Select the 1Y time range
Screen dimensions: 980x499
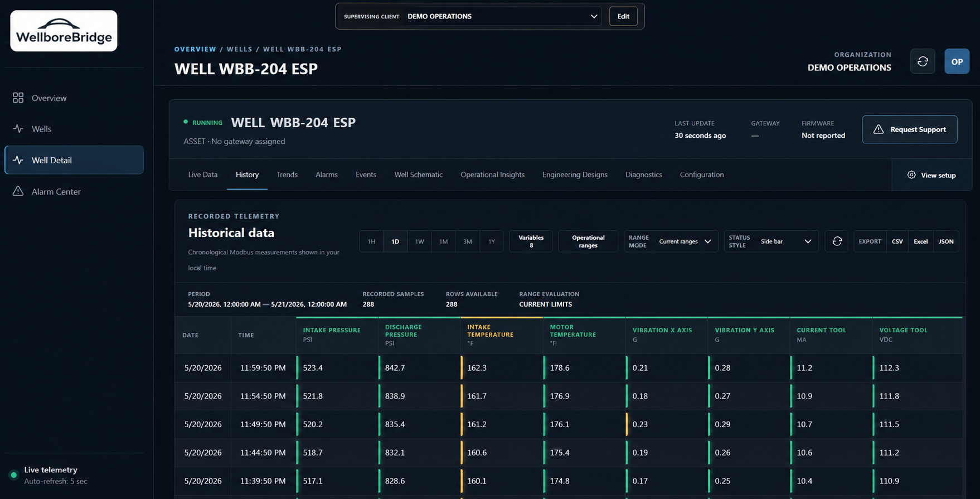click(x=492, y=241)
